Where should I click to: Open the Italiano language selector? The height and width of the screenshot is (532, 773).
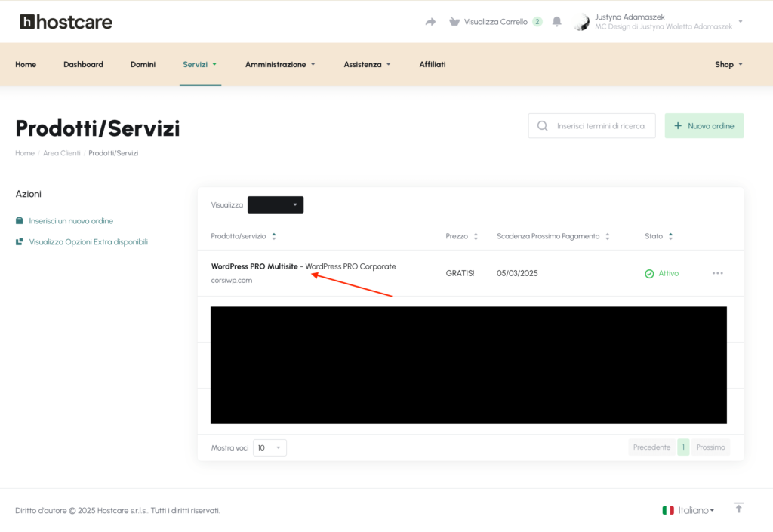click(x=696, y=510)
